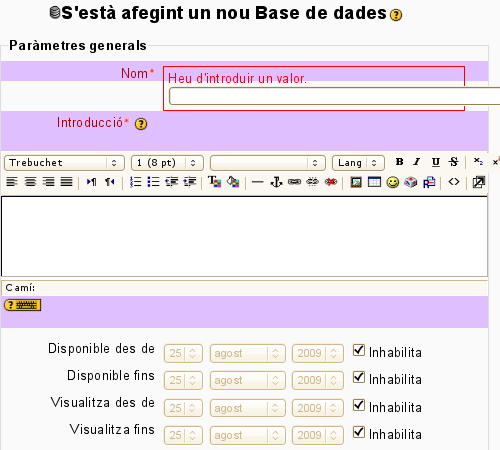Insert an image into the editor
500x450 pixels.
click(x=356, y=182)
